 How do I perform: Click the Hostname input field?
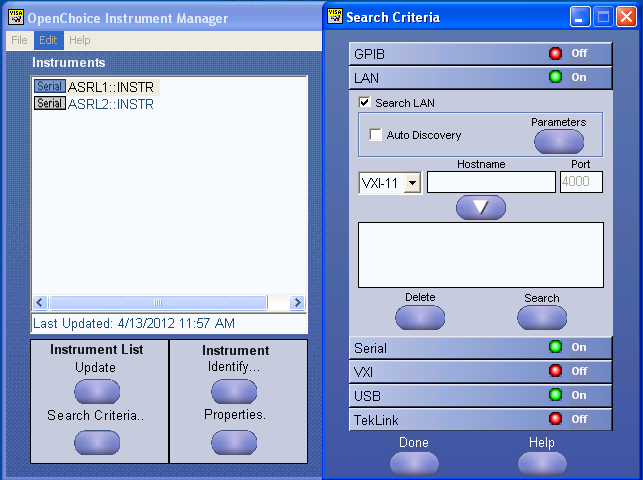point(491,182)
